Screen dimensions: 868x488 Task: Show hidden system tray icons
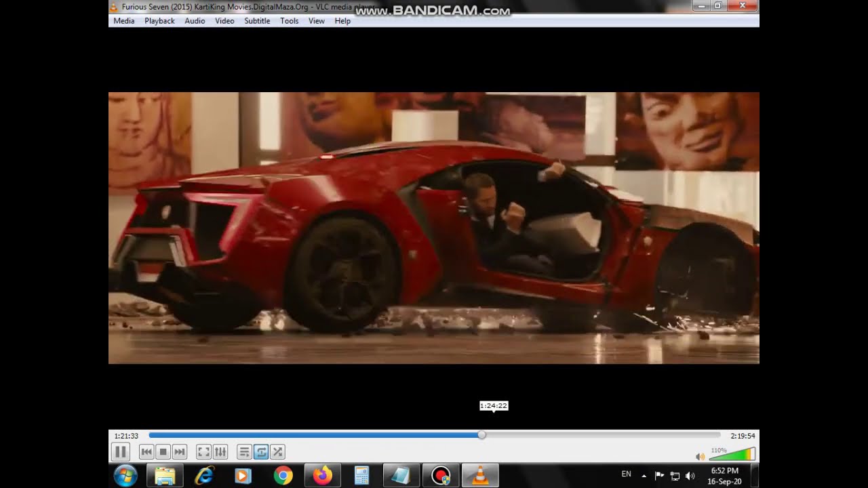(x=644, y=476)
